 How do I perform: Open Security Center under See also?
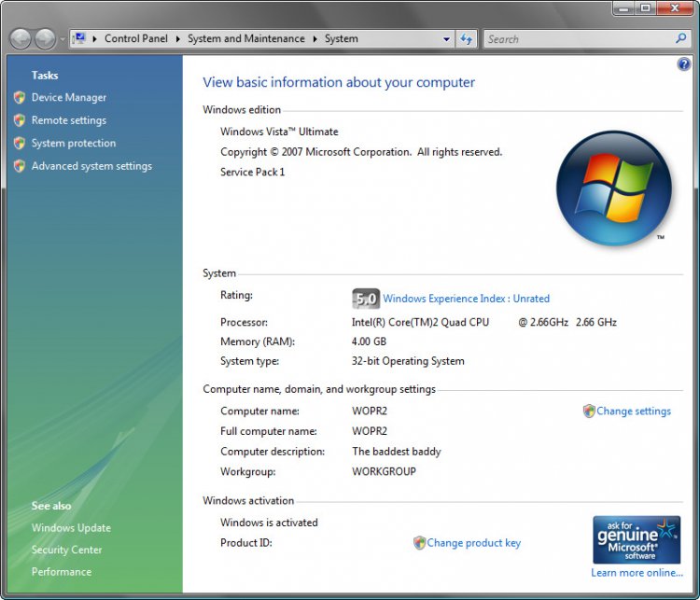pyautogui.click(x=66, y=550)
